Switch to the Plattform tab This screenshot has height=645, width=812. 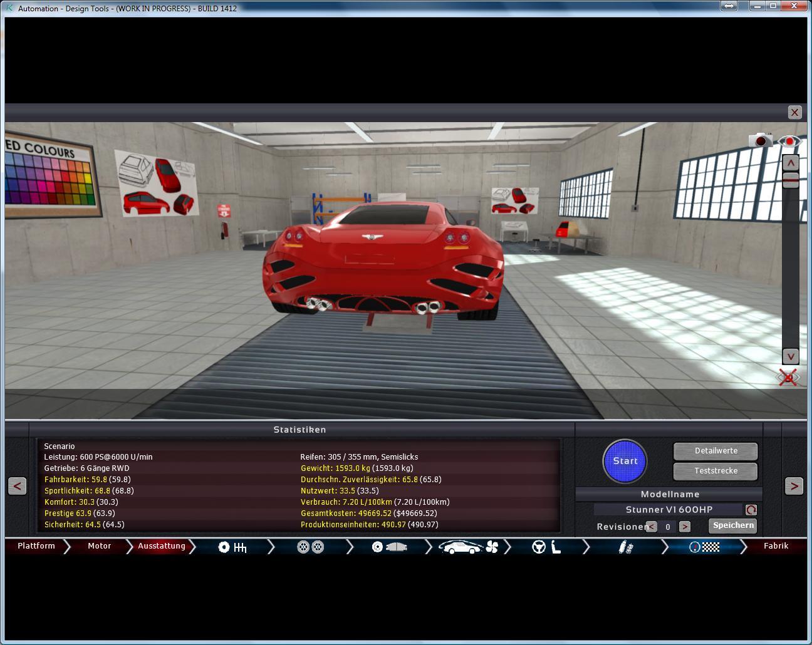(36, 546)
